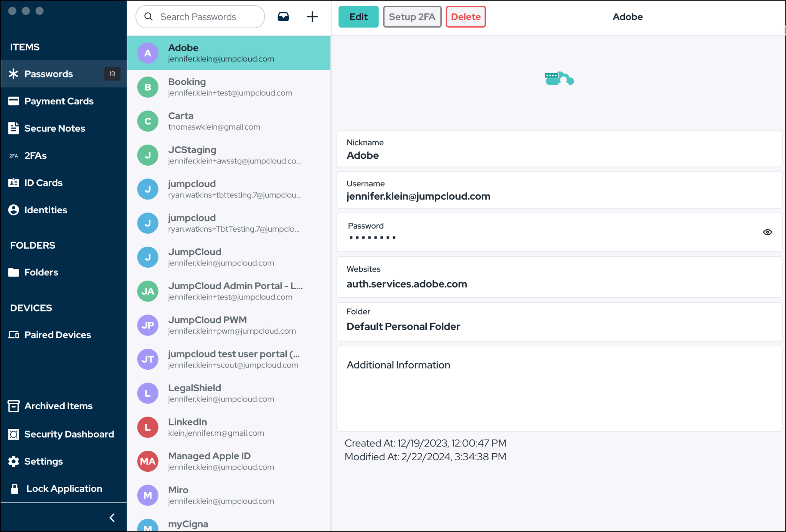Open the Security Dashboard
This screenshot has height=532, width=786.
[x=69, y=434]
